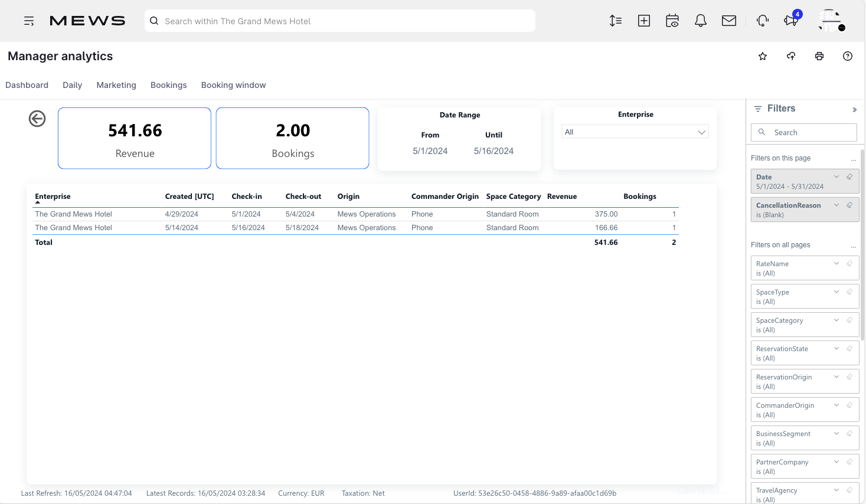866x504 pixels.
Task: Clear the SpaceCategory filter eraser icon
Action: 849,320
